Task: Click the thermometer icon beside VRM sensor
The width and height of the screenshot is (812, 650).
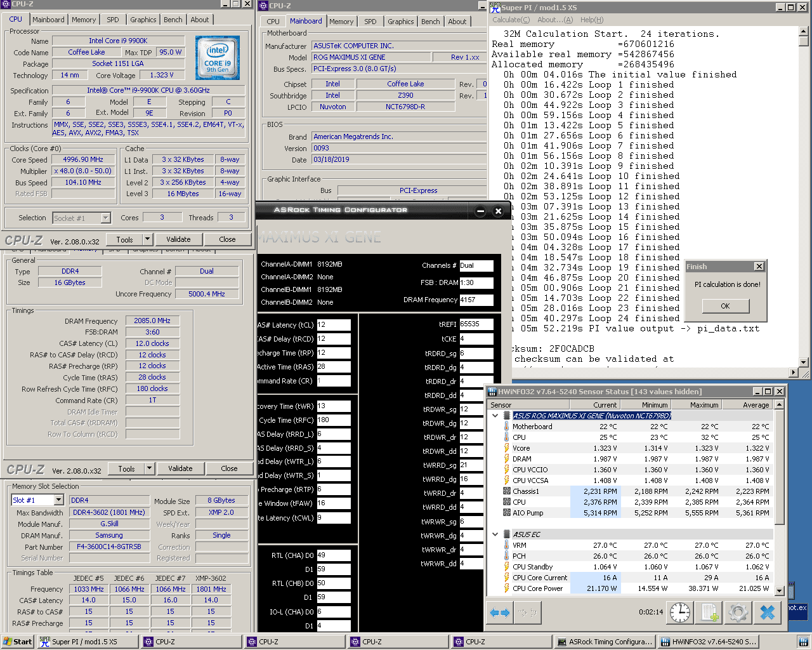Action: tap(506, 545)
